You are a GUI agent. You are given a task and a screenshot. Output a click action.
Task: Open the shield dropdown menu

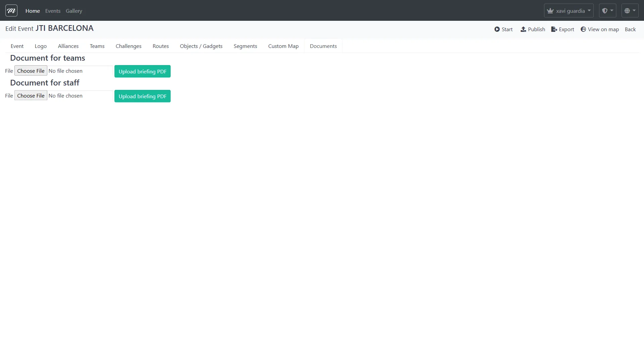(x=608, y=10)
